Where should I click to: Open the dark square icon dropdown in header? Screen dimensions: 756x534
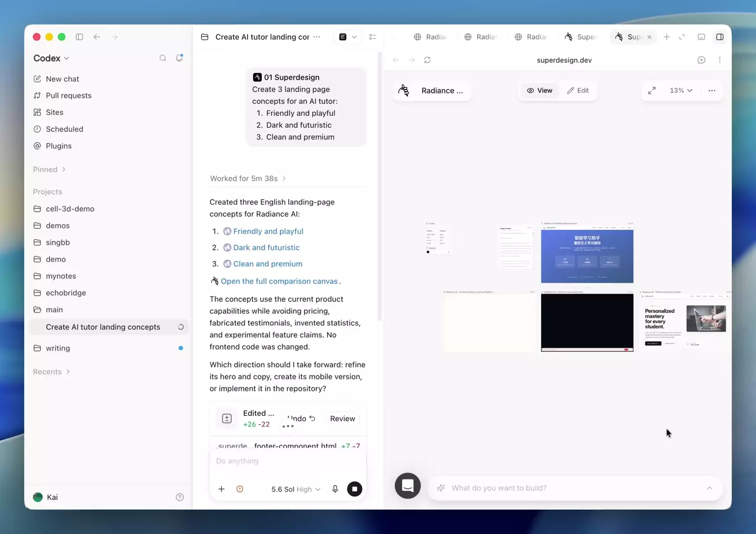point(348,37)
